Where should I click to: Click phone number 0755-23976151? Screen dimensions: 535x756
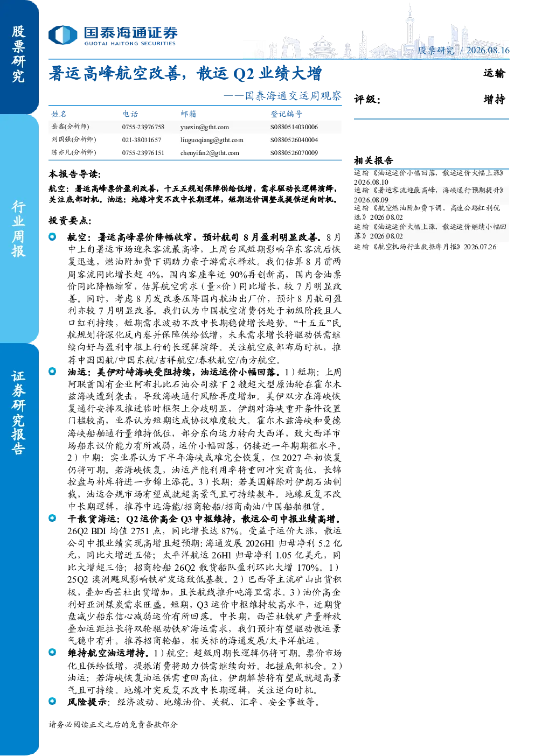[143, 153]
